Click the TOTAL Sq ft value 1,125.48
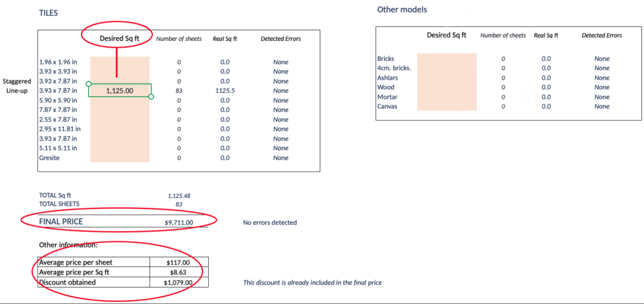644x304 pixels. click(x=179, y=195)
